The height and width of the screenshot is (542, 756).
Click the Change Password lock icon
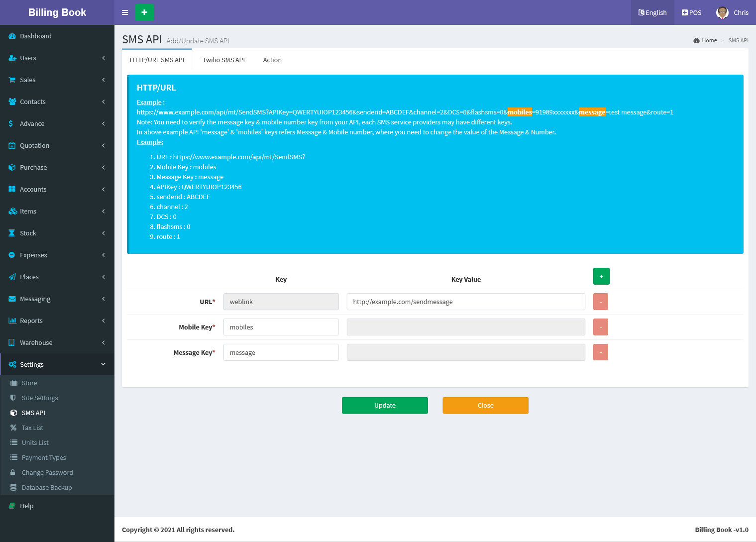click(x=13, y=473)
